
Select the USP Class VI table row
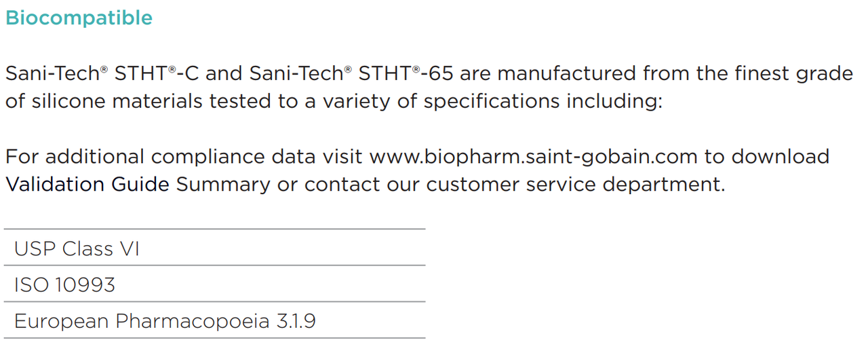coord(214,248)
